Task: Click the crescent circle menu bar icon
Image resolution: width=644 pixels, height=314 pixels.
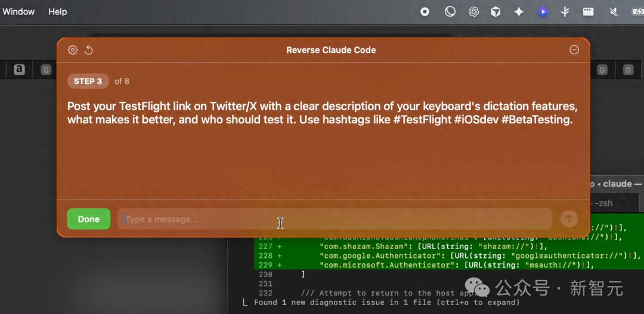Action: (x=450, y=12)
